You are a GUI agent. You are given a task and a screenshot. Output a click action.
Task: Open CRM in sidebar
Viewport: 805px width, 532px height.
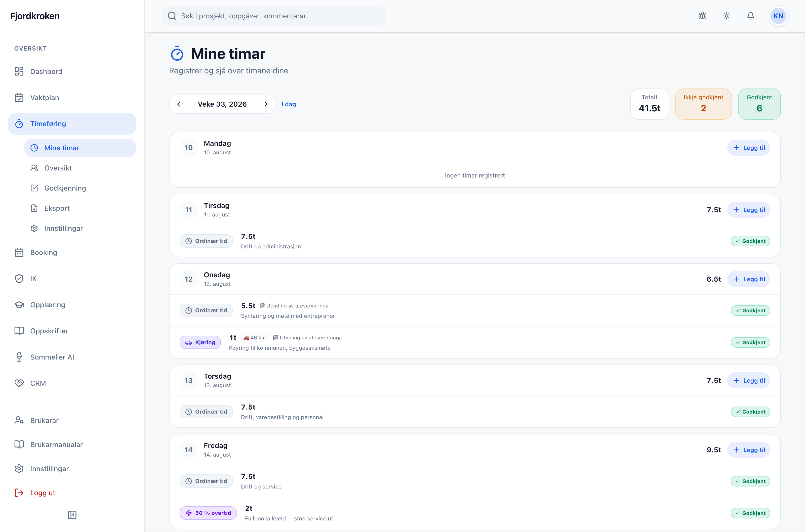(72, 383)
